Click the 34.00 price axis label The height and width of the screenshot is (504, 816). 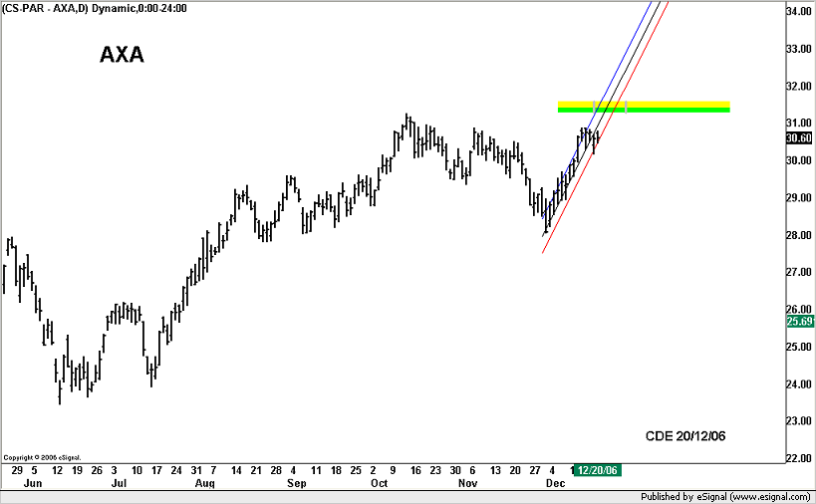[x=800, y=12]
